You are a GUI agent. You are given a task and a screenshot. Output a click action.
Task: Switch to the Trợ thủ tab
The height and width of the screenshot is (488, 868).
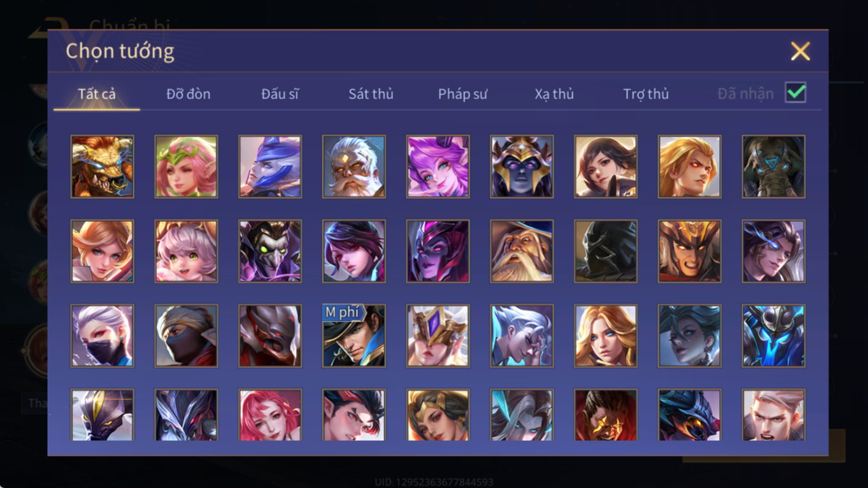[646, 94]
